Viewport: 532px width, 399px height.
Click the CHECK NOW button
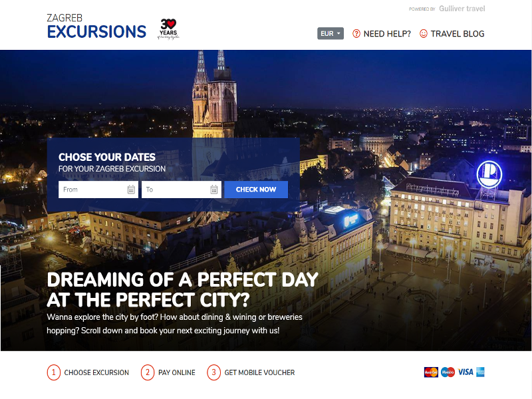[x=256, y=190]
